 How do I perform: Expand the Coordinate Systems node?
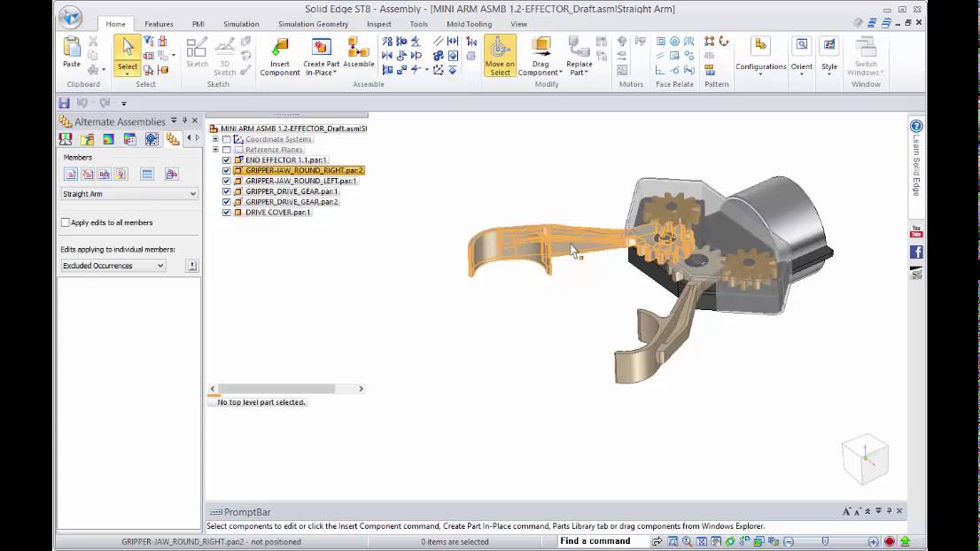(215, 139)
